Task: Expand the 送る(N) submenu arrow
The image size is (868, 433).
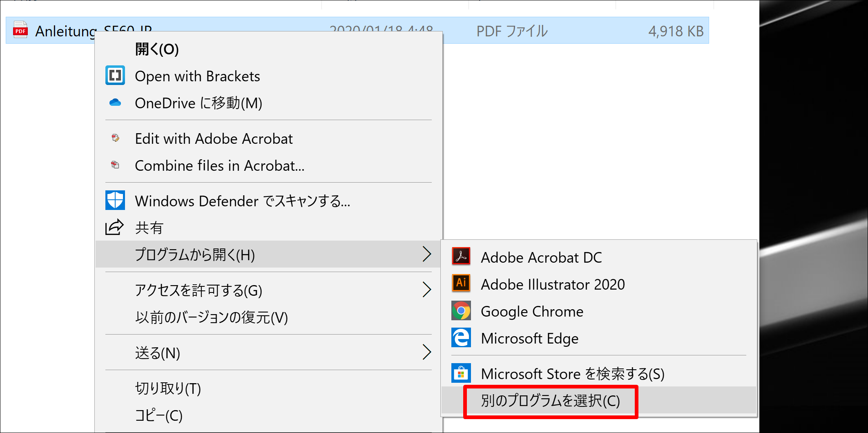Action: tap(426, 352)
